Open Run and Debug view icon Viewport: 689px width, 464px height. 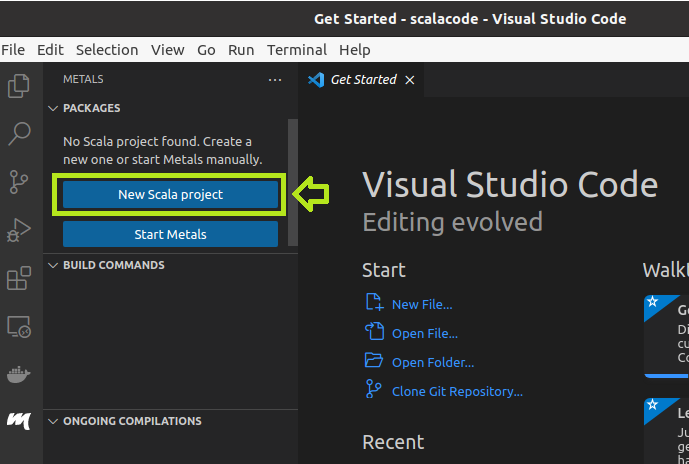click(19, 230)
